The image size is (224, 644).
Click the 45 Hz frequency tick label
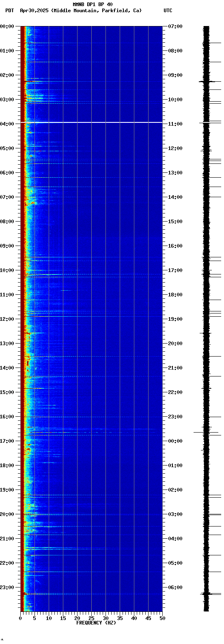(148, 618)
